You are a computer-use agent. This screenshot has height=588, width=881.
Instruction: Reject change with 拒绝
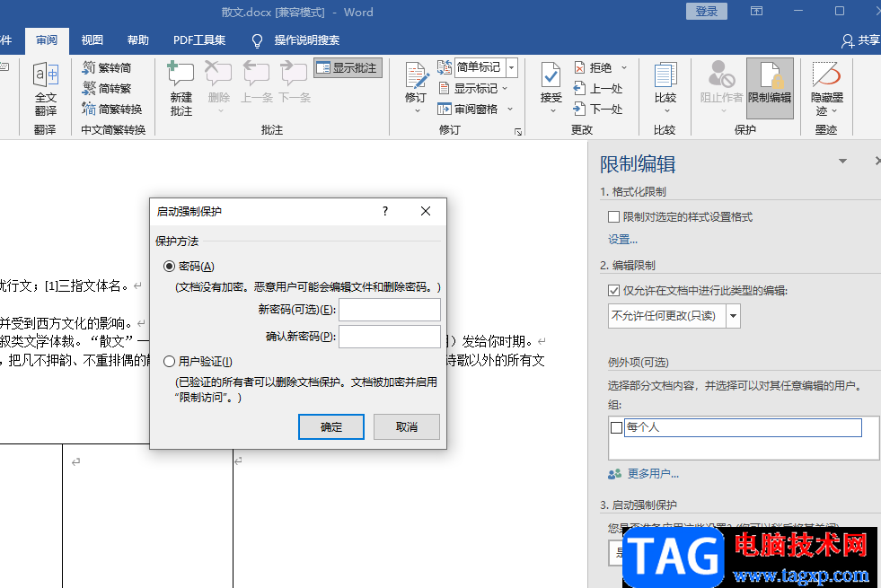click(593, 68)
